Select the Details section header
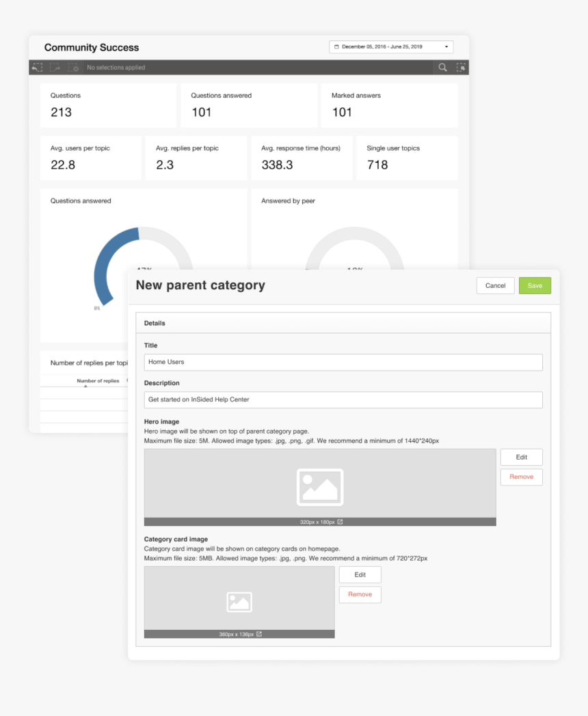Viewport: 588px width, 716px height. point(154,323)
